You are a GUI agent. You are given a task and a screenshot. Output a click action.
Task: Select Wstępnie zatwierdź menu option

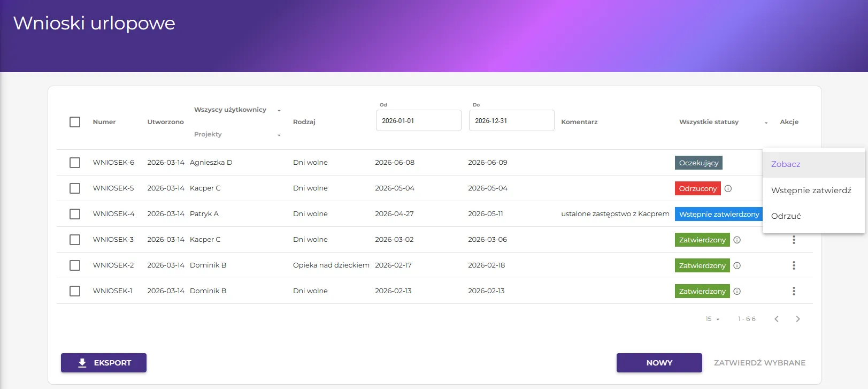tap(811, 190)
